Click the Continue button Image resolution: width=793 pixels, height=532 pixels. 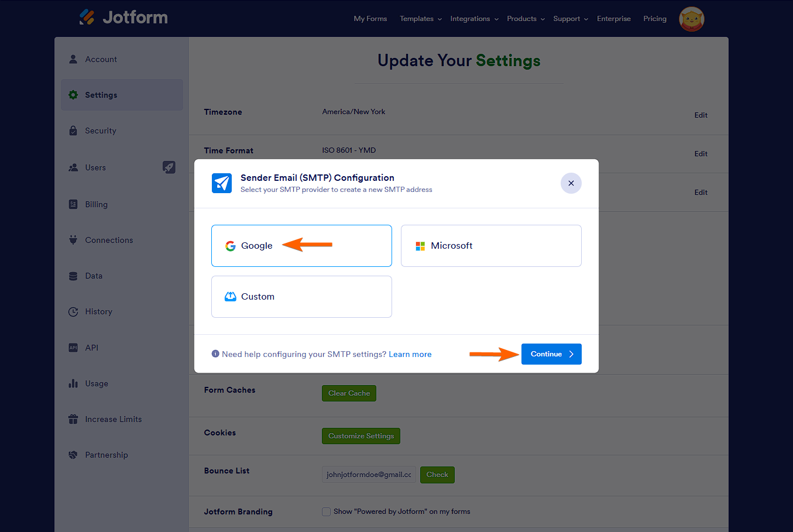click(551, 354)
